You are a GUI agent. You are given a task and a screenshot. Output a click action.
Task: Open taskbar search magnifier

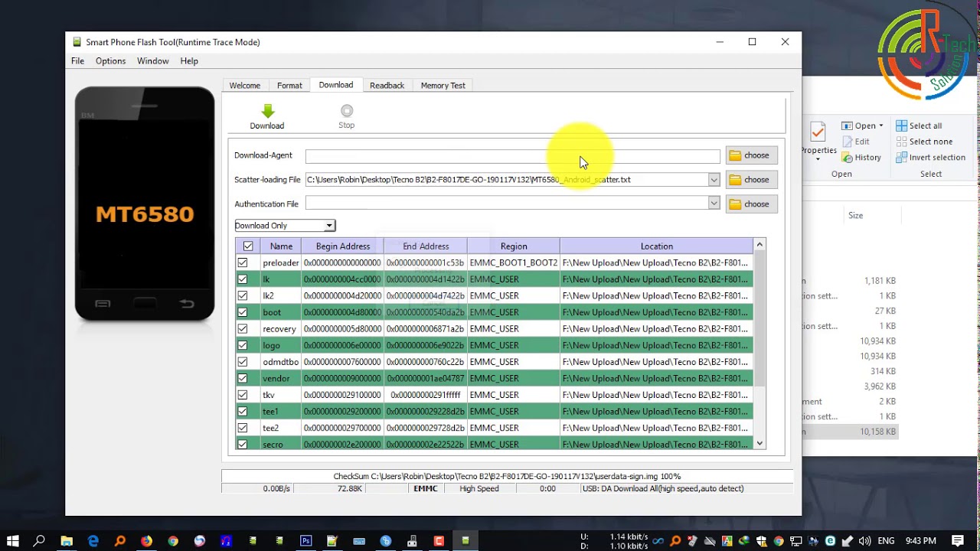pos(40,541)
